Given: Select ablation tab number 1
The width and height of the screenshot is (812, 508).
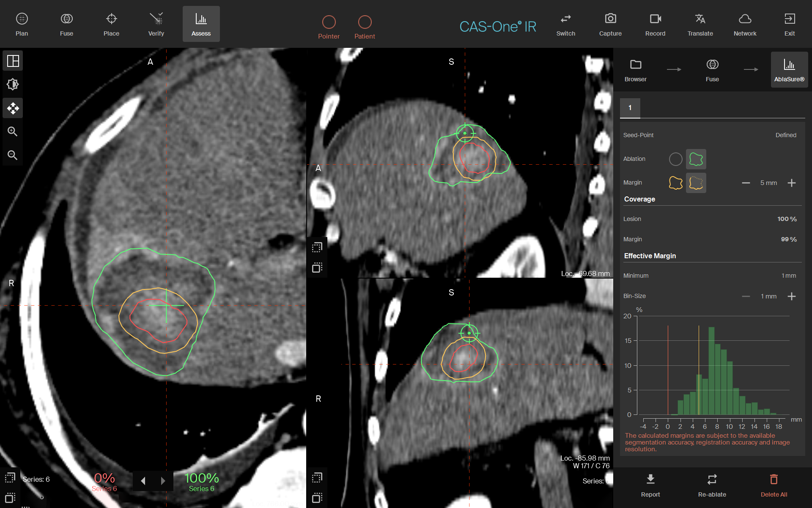Looking at the screenshot, I should point(630,108).
